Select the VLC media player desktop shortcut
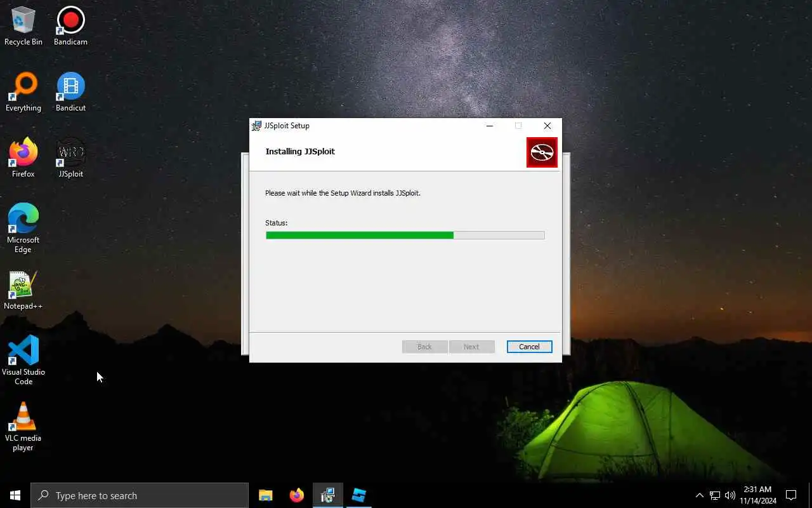The height and width of the screenshot is (508, 812). (23, 427)
